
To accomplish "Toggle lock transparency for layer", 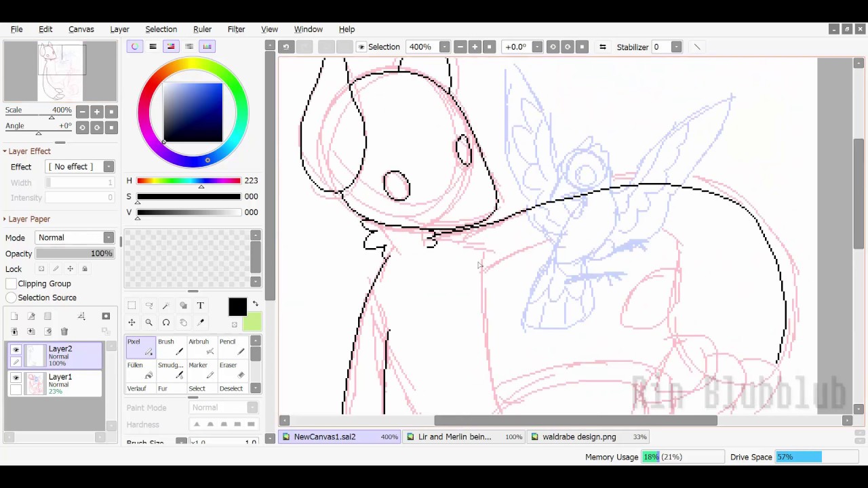I will tap(41, 269).
